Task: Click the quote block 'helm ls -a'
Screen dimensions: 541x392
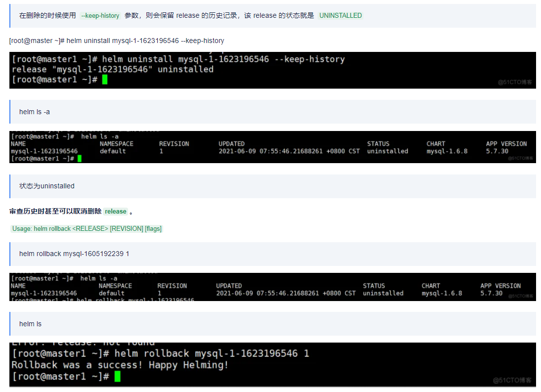Action: click(272, 112)
